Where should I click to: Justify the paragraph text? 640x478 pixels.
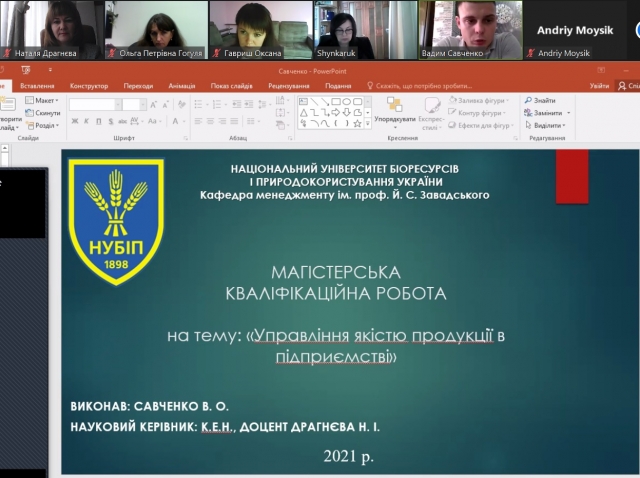pos(234,121)
